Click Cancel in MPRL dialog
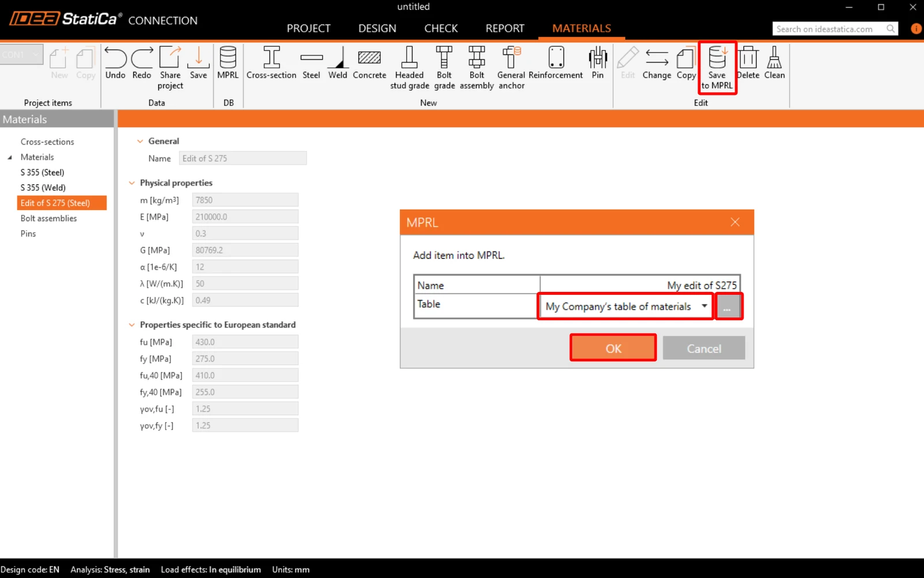 coord(704,348)
